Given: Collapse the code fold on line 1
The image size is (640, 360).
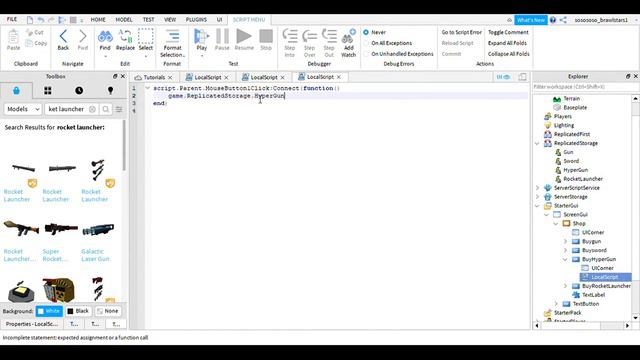Looking at the screenshot, I should 147,88.
